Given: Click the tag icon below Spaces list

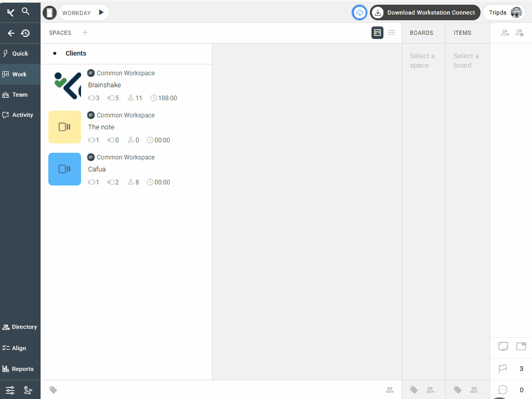Looking at the screenshot, I should [x=53, y=390].
